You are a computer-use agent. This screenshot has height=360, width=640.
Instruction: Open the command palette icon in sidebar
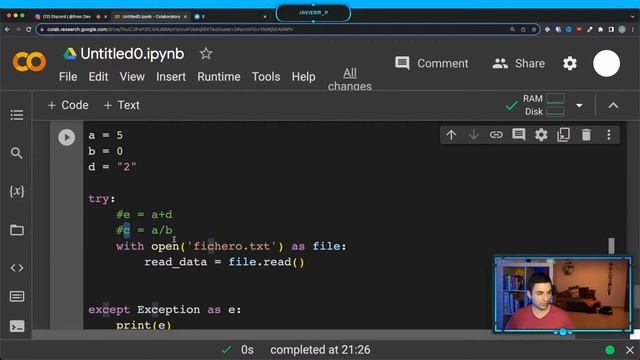pos(17,296)
